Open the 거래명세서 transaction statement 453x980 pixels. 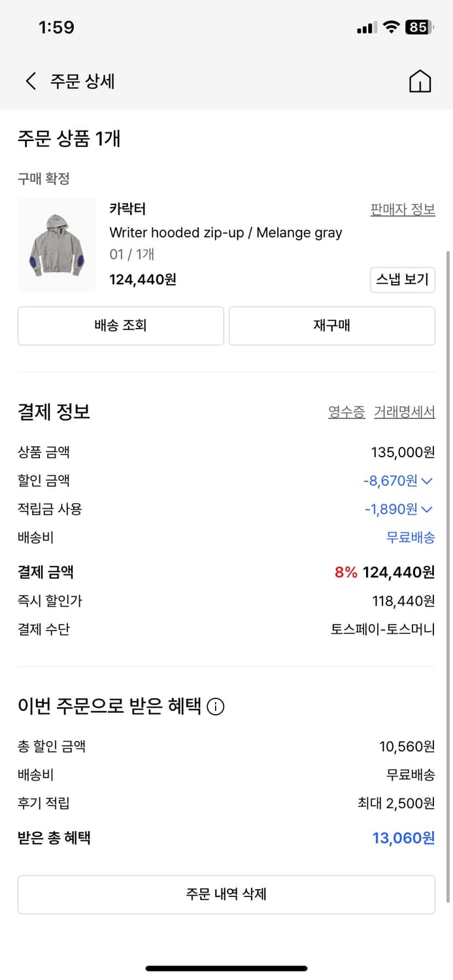tap(404, 410)
